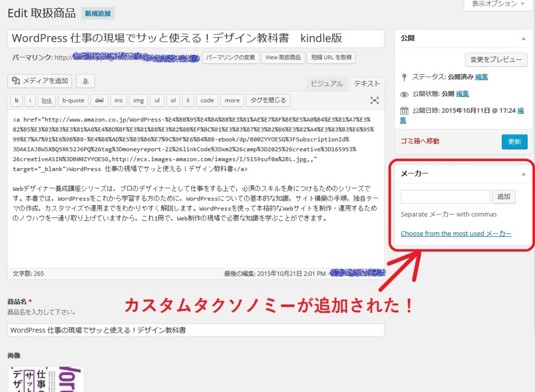Image resolution: width=535 pixels, height=392 pixels.
Task: Click the book cover image thumbnail
Action: [x=46, y=379]
